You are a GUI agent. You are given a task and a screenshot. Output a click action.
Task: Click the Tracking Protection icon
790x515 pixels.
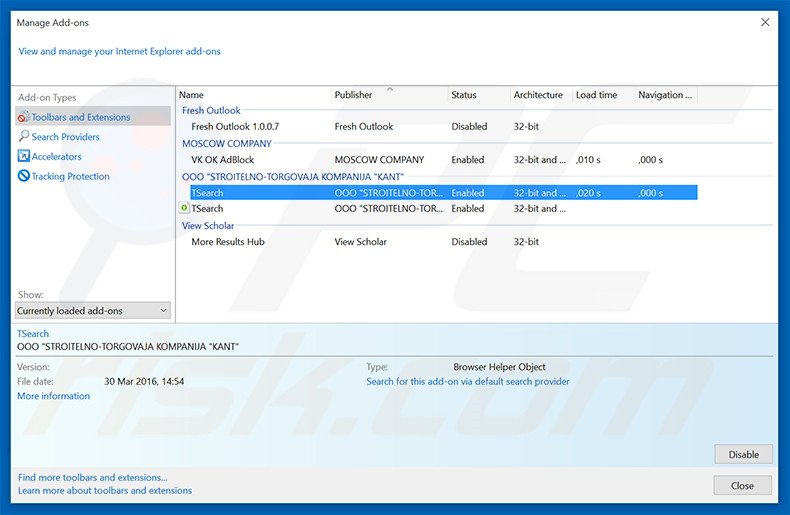click(23, 176)
